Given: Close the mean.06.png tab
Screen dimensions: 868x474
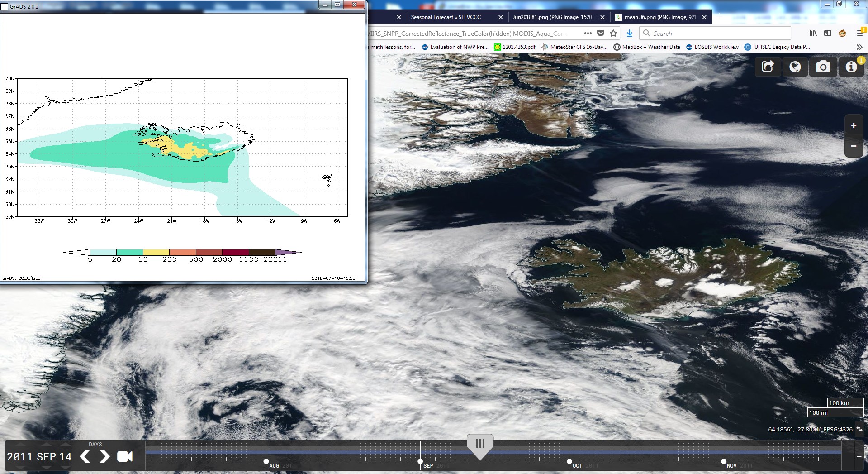Looking at the screenshot, I should click(704, 17).
